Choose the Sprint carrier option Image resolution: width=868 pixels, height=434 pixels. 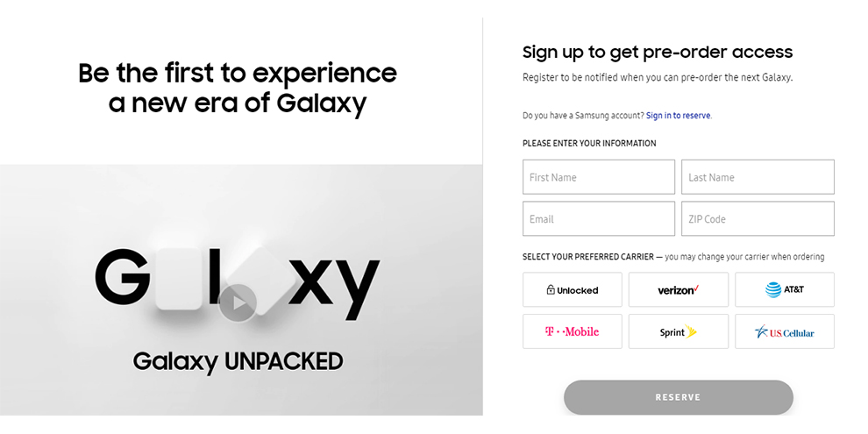(x=678, y=331)
